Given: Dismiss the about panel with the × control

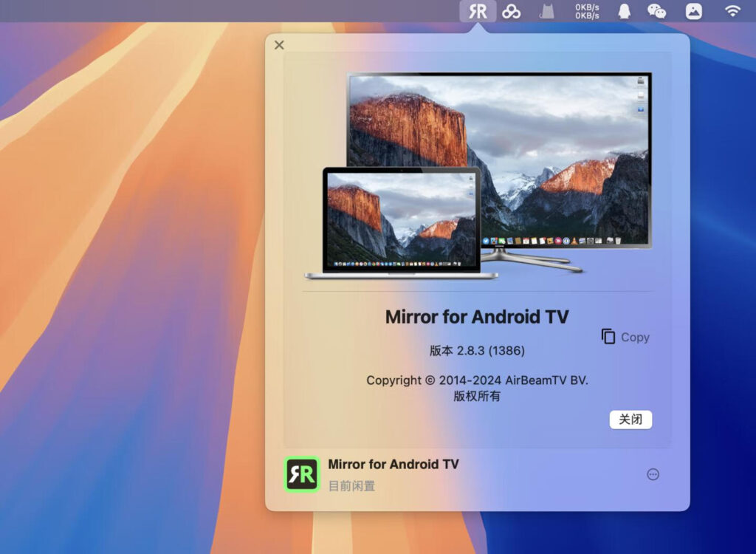Looking at the screenshot, I should [x=278, y=45].
